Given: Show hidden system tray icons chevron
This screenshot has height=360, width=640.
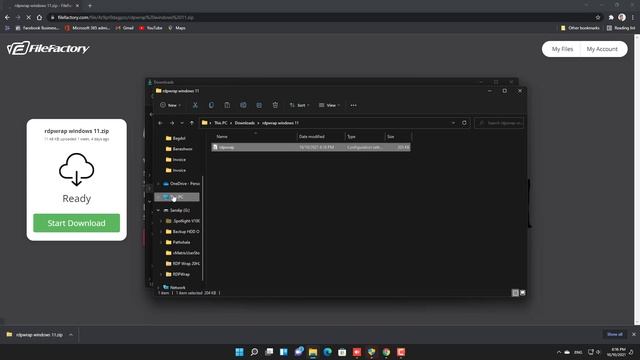Looking at the screenshot, I should 559,352.
